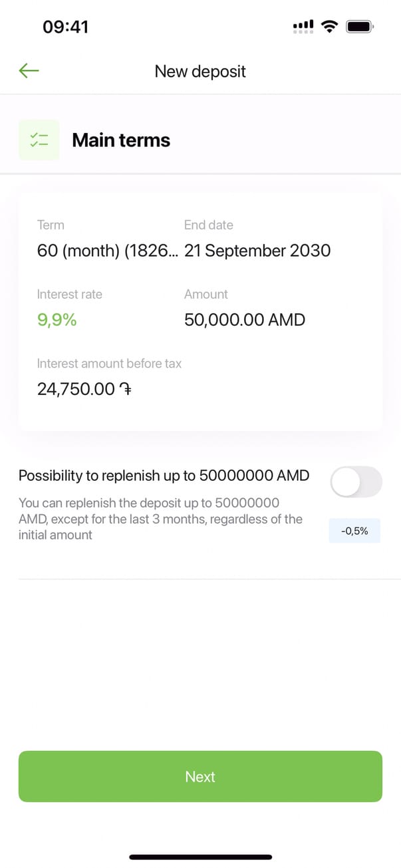The width and height of the screenshot is (401, 868).
Task: Tap the home indicator bar
Action: click(200, 857)
